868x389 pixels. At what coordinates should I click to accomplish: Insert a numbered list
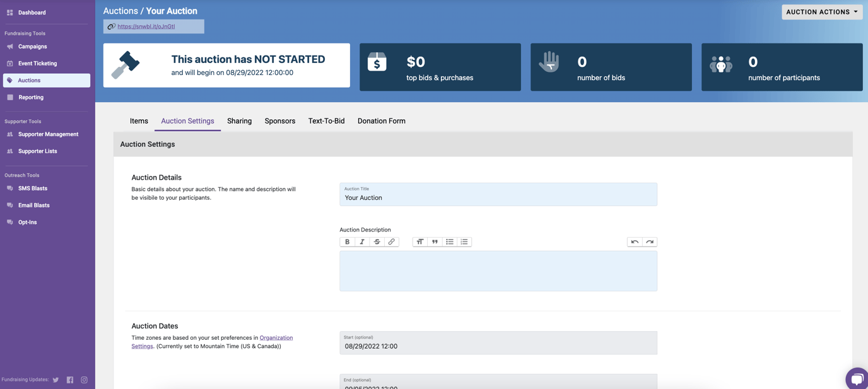coord(464,242)
